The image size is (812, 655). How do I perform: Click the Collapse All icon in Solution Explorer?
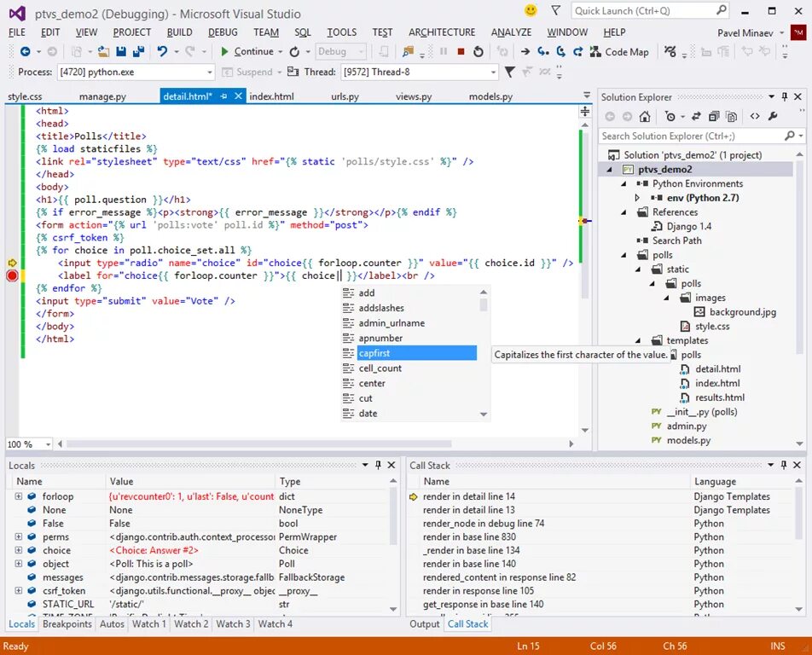[x=714, y=117]
